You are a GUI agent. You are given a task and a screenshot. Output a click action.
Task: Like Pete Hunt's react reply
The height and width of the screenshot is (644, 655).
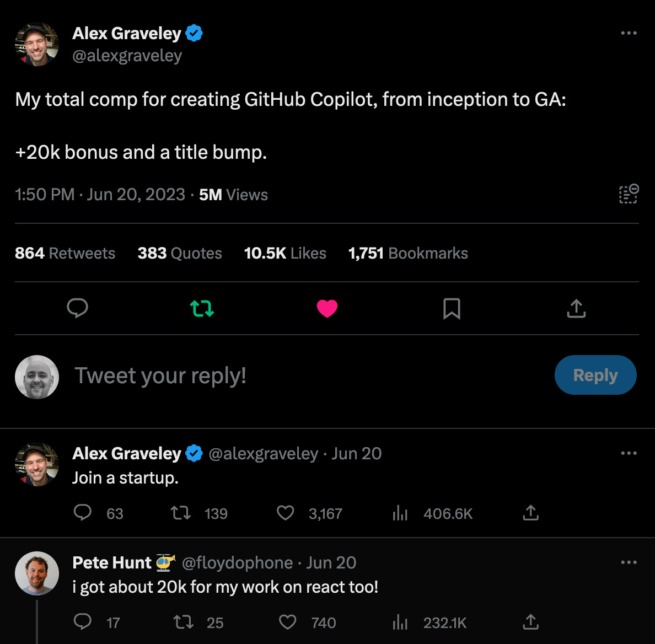point(287,622)
